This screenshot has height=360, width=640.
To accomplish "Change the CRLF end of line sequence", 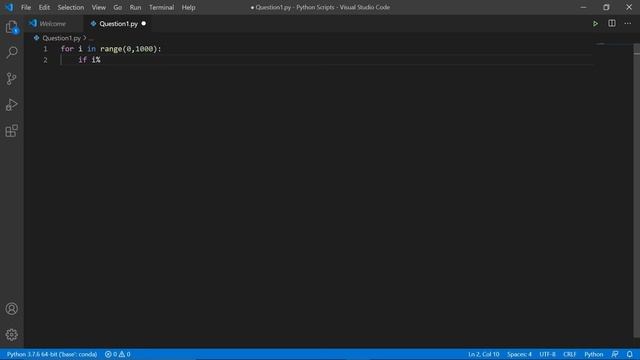I will [569, 354].
